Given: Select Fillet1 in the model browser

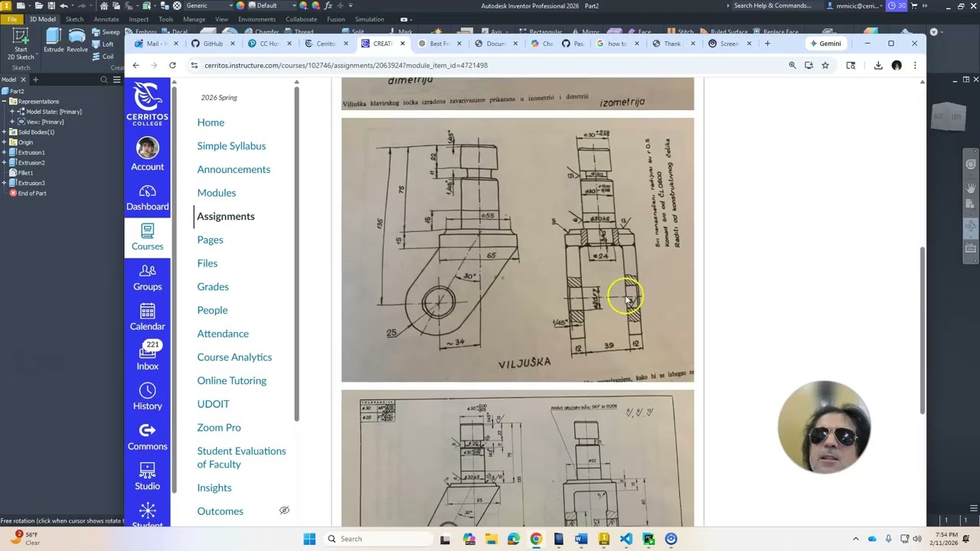Looking at the screenshot, I should (25, 173).
